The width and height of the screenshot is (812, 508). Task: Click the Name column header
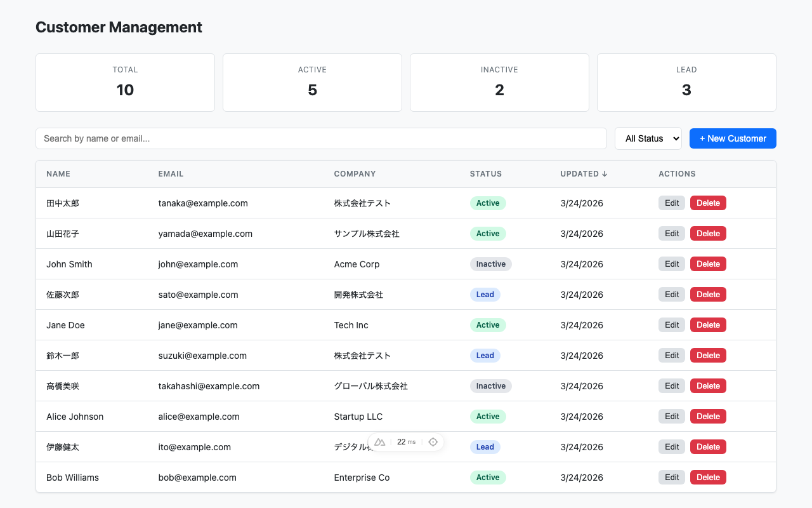pyautogui.click(x=58, y=174)
